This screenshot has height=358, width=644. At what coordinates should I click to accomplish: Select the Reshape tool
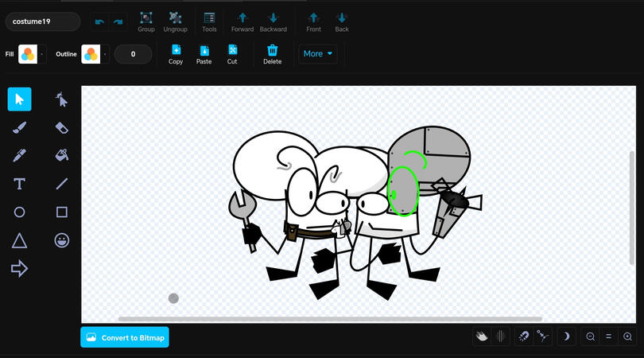tap(62, 99)
